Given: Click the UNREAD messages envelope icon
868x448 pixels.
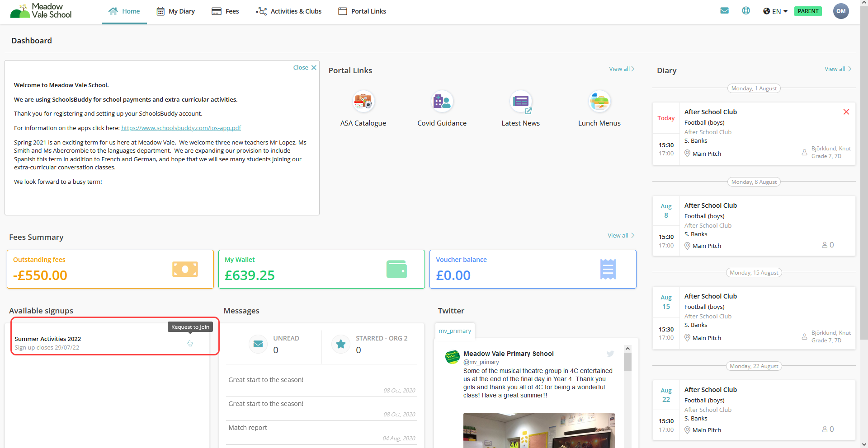Looking at the screenshot, I should (x=258, y=344).
